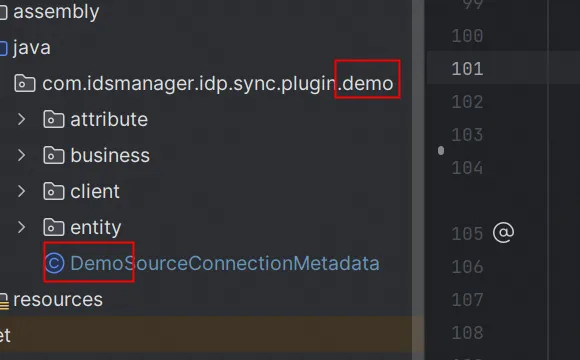The width and height of the screenshot is (580, 360).
Task: Click the small marker beside line 104
Action: pos(441,151)
